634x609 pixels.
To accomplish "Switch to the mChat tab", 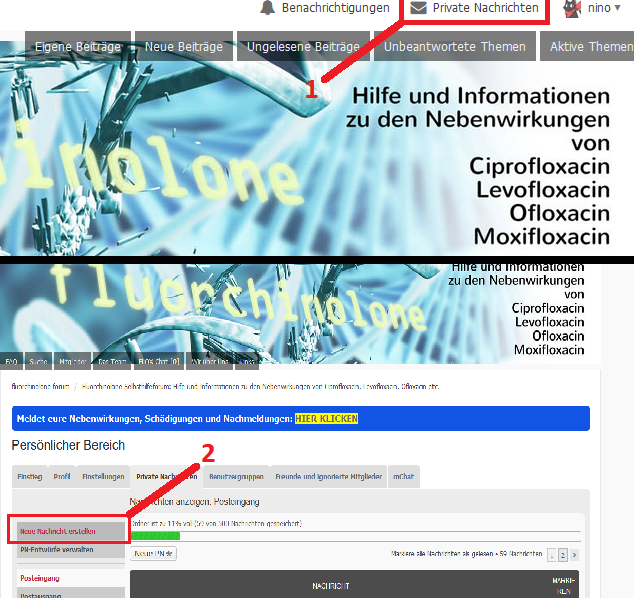I will (x=403, y=477).
